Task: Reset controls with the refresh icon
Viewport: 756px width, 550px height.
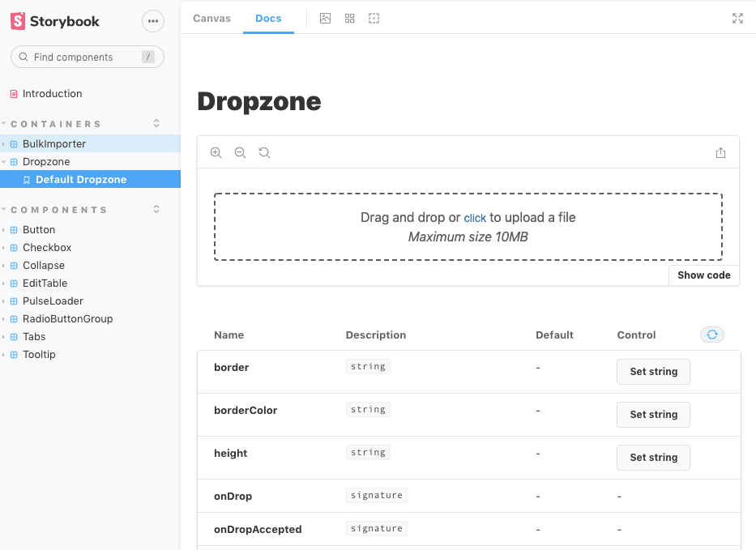Action: [711, 335]
